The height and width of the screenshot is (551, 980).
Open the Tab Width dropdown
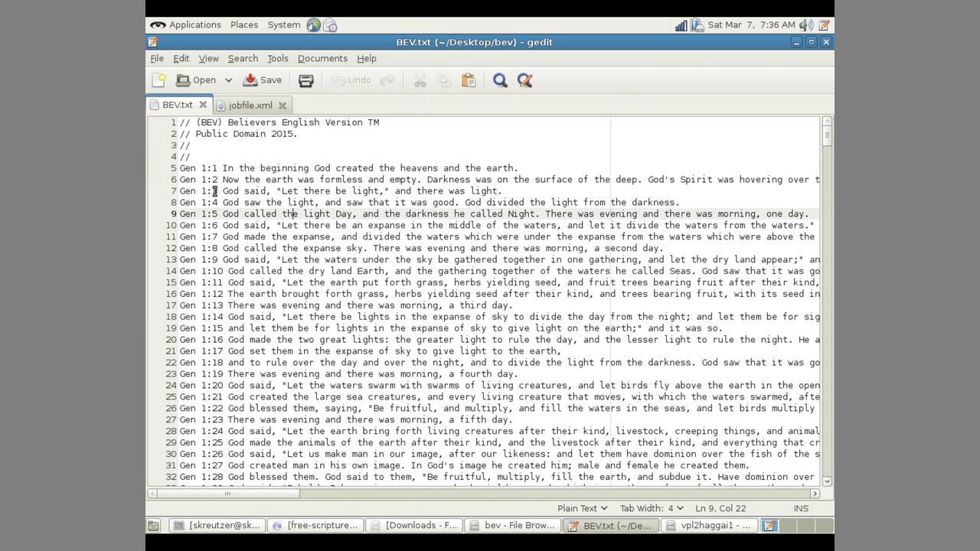pyautogui.click(x=652, y=508)
